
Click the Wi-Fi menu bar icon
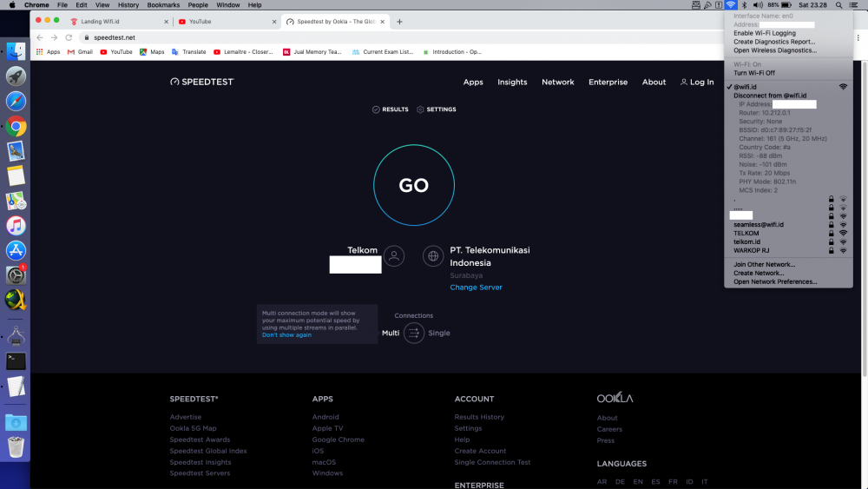[x=731, y=5]
